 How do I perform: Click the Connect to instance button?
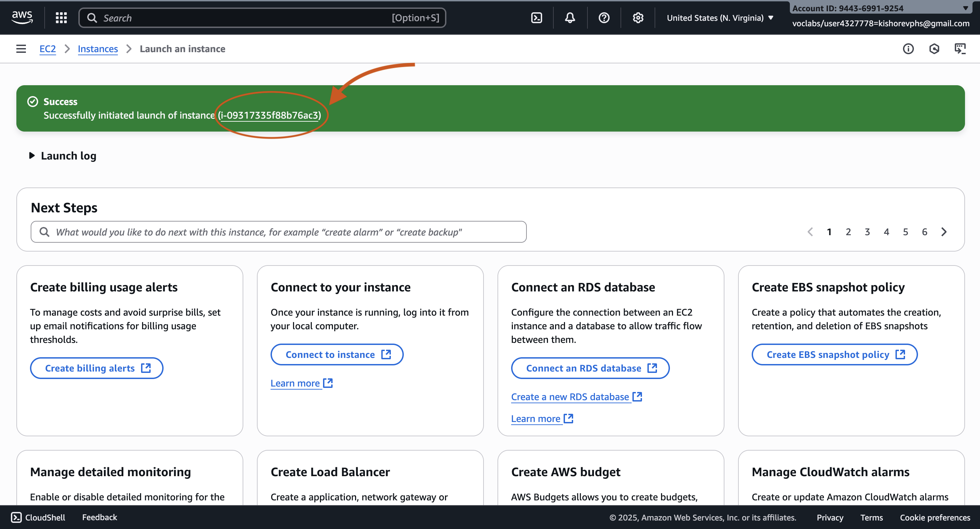coord(337,354)
